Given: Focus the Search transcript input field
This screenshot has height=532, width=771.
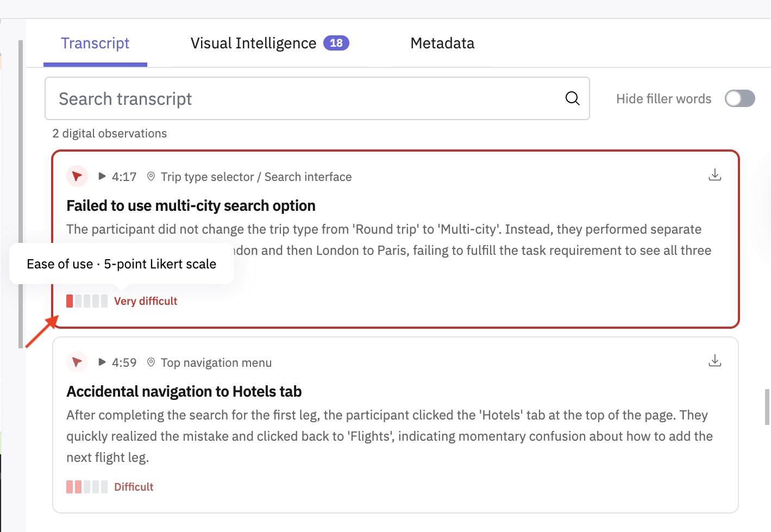Looking at the screenshot, I should tap(317, 98).
